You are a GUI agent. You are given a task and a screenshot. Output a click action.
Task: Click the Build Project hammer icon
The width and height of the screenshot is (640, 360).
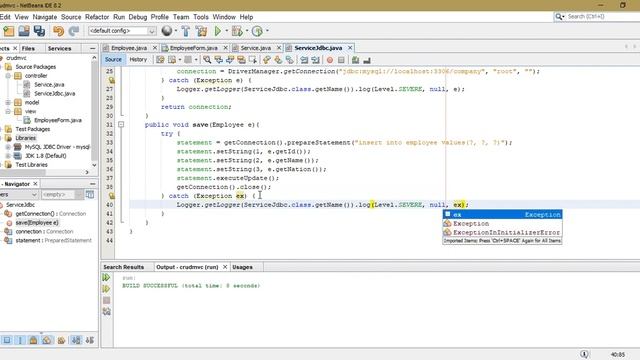[x=186, y=31]
